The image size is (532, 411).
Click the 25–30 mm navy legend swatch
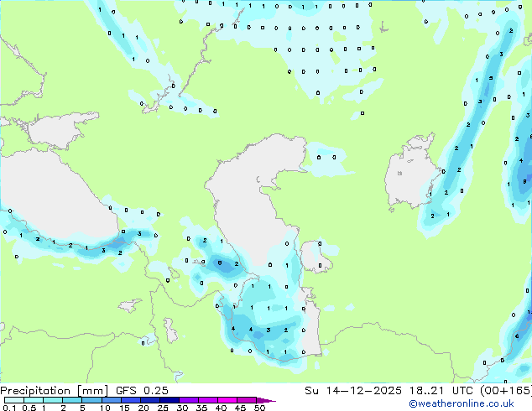[169, 400]
